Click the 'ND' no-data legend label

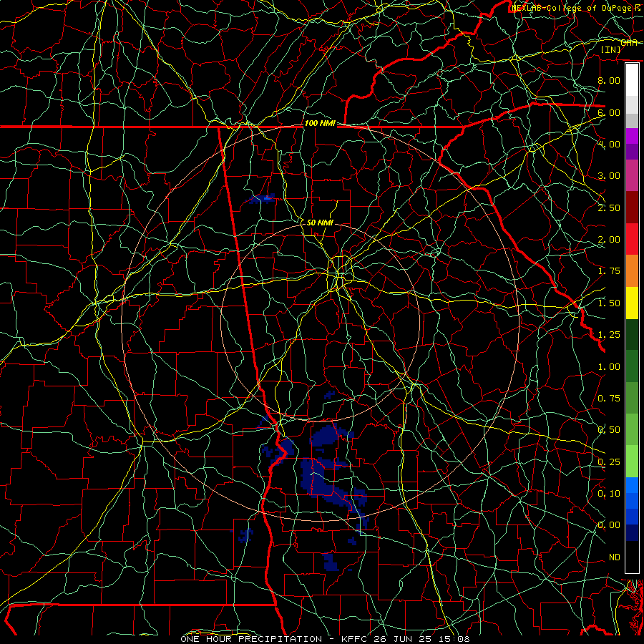point(614,557)
